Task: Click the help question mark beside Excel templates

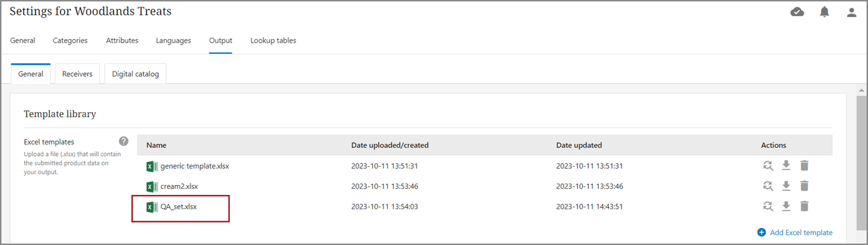Action: point(124,142)
